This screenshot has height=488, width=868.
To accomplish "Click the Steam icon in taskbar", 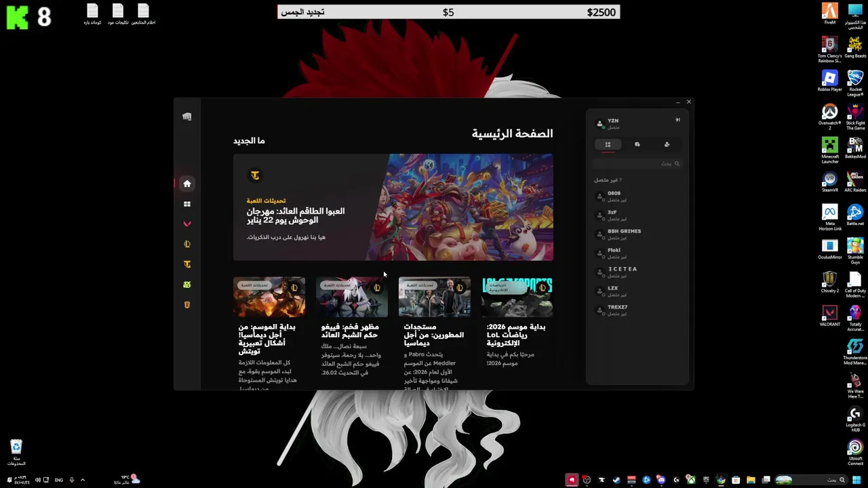I will [616, 480].
